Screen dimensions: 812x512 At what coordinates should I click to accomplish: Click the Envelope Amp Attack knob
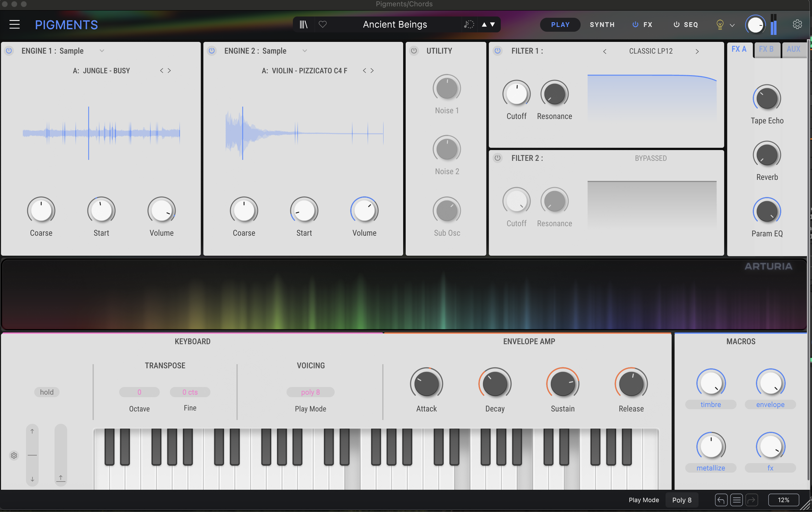(x=426, y=384)
